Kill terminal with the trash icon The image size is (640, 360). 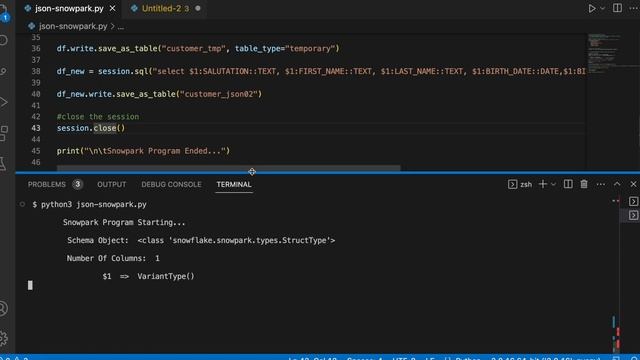coord(584,184)
